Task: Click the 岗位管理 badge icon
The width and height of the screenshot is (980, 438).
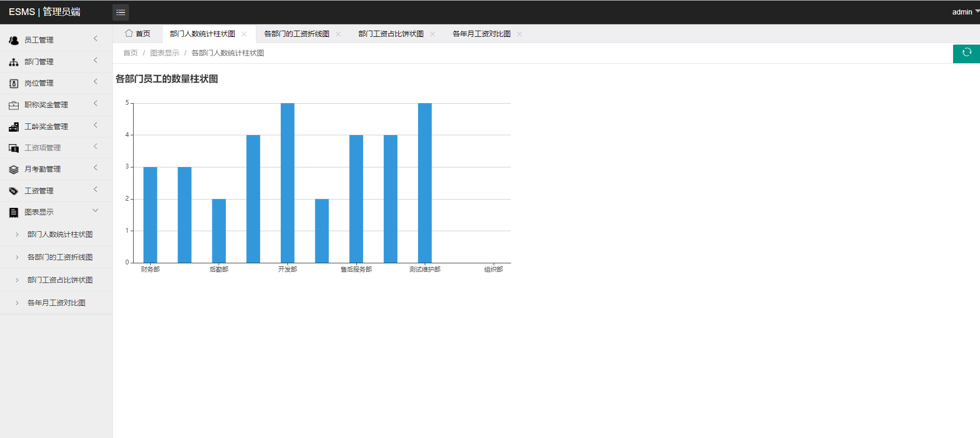Action: click(x=14, y=83)
